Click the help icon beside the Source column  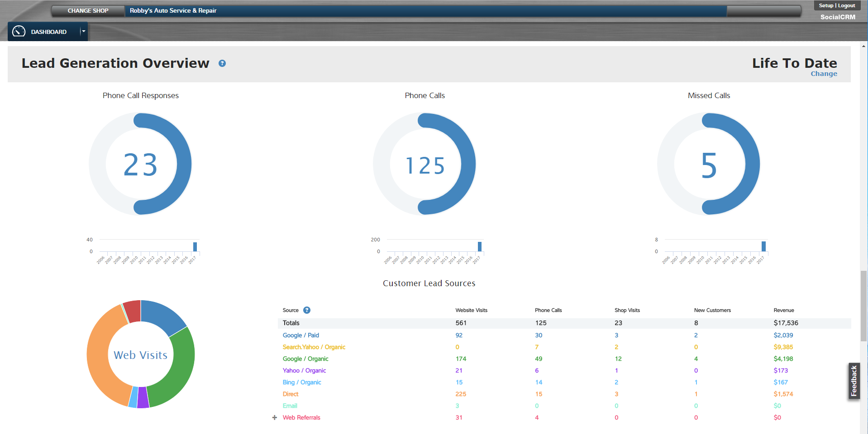click(307, 310)
